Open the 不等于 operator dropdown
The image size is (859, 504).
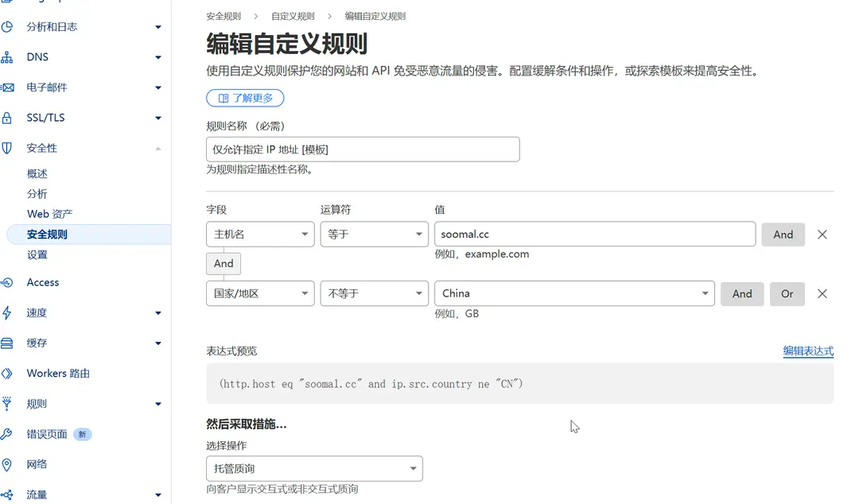click(x=374, y=293)
